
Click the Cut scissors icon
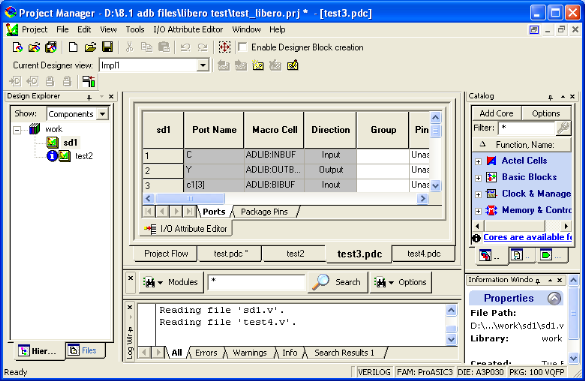point(129,47)
